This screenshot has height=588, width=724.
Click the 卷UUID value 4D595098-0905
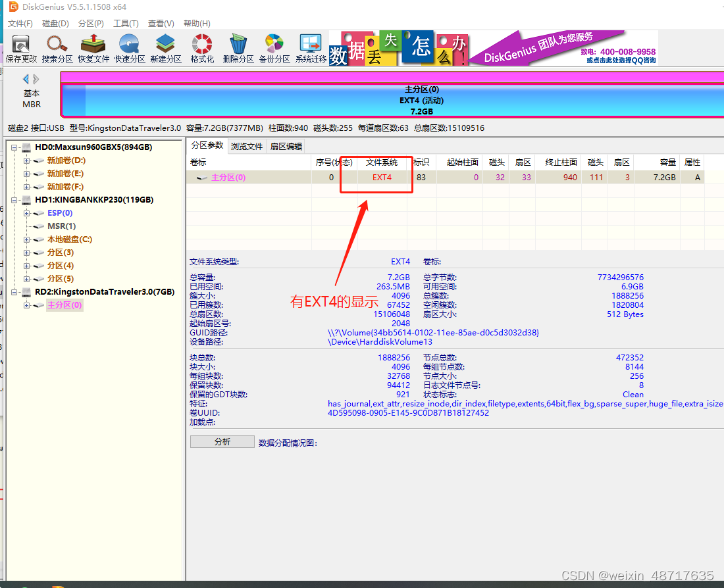point(408,413)
